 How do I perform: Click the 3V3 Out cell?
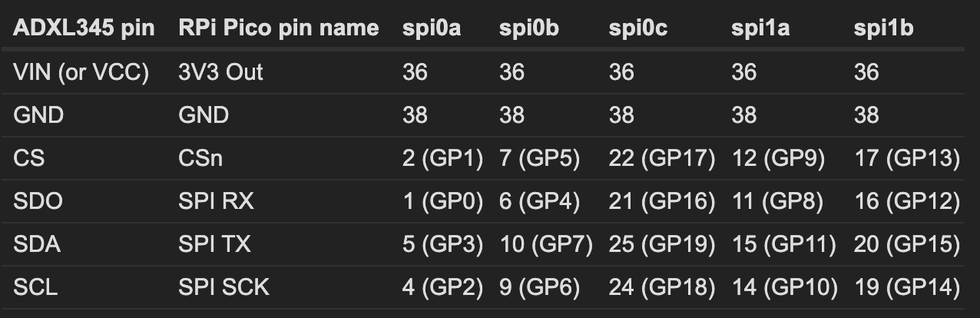pyautogui.click(x=220, y=71)
